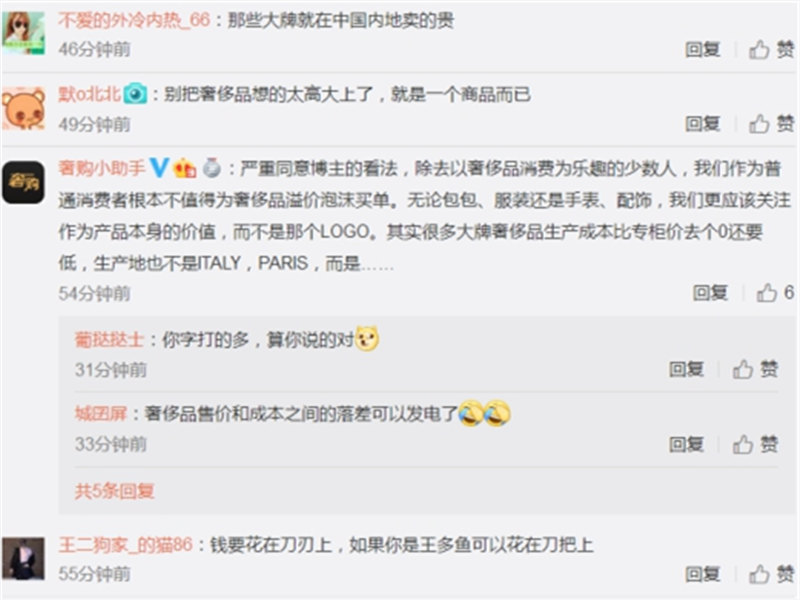Click the blue V verified badge
Image resolution: width=800 pixels, height=600 pixels.
coord(160,167)
